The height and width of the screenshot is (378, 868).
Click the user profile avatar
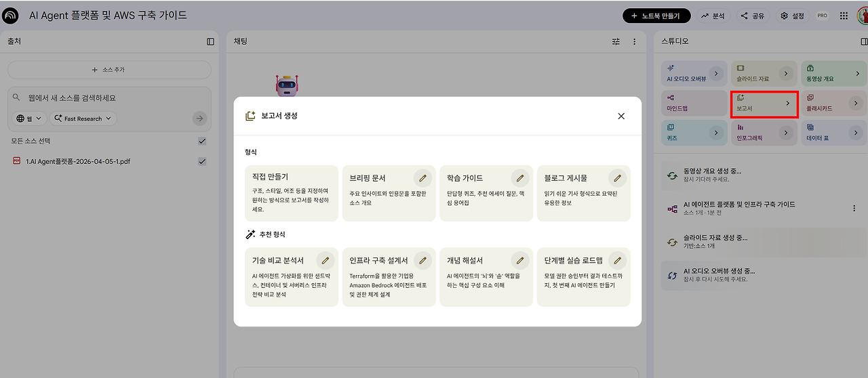click(863, 15)
